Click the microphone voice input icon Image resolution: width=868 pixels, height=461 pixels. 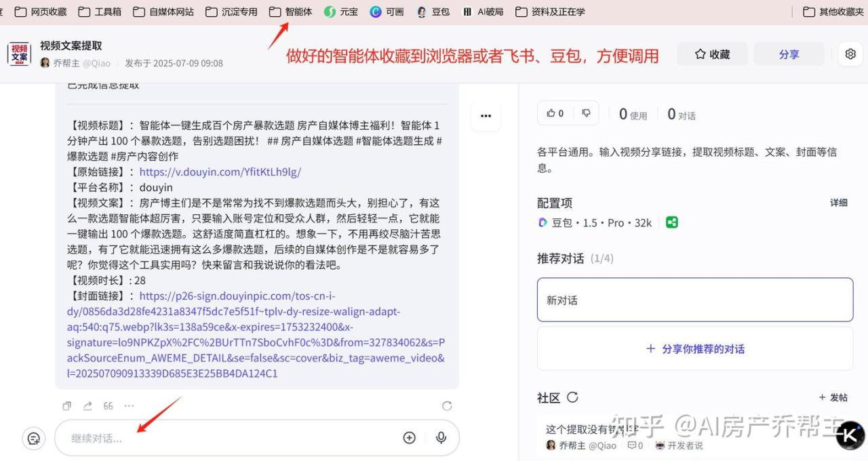(441, 438)
